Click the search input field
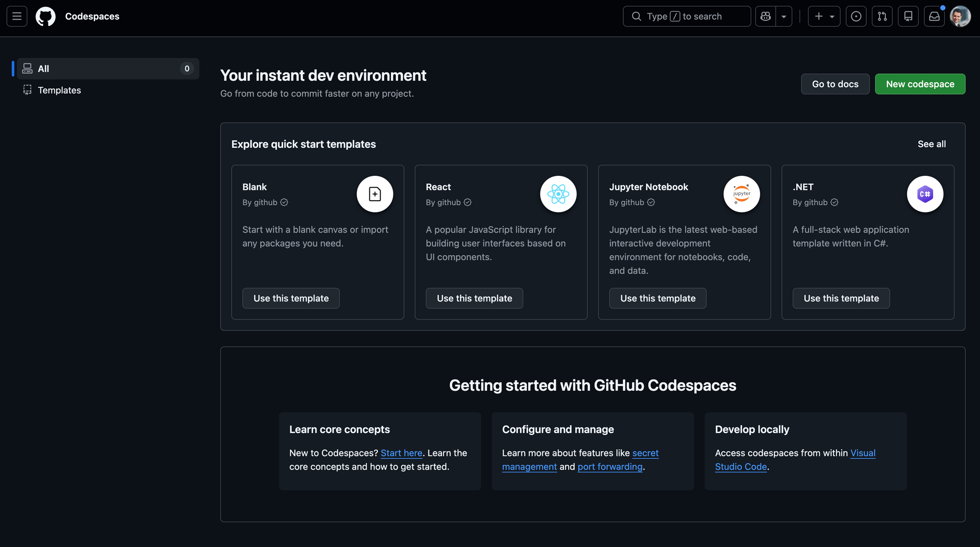Viewport: 980px width, 547px height. pos(686,16)
